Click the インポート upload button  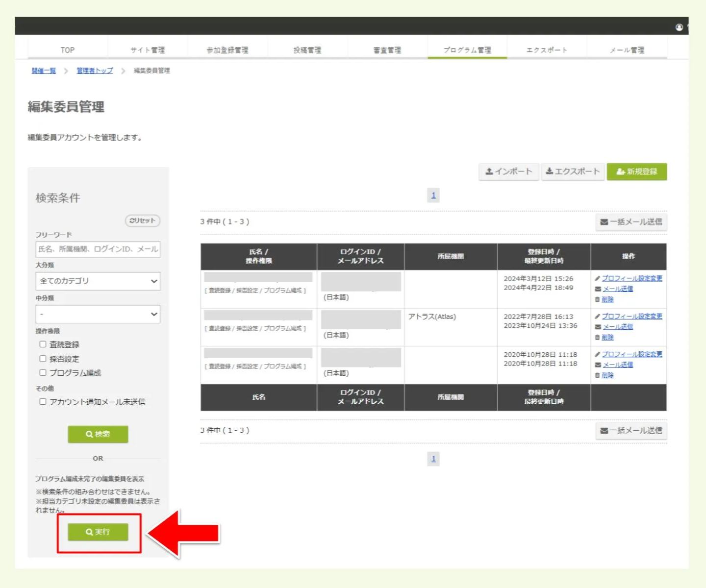[x=508, y=171]
